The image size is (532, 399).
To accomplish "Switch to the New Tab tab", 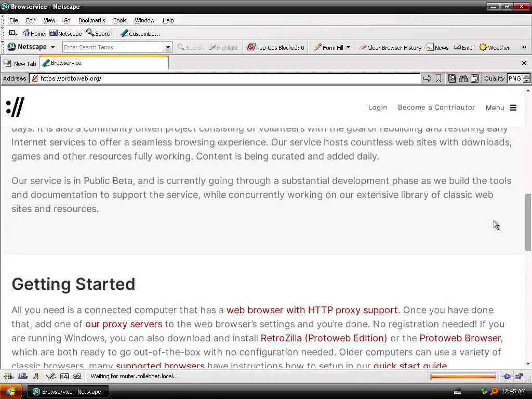I will tap(20, 63).
